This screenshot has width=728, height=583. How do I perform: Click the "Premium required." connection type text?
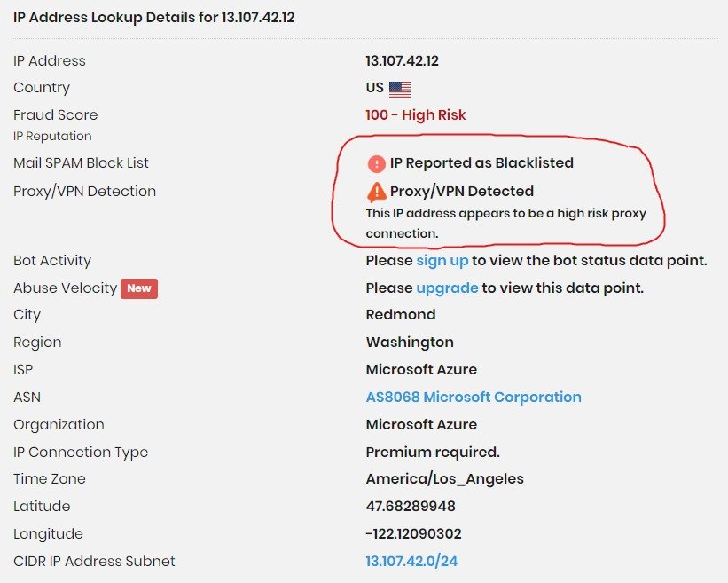pos(433,453)
